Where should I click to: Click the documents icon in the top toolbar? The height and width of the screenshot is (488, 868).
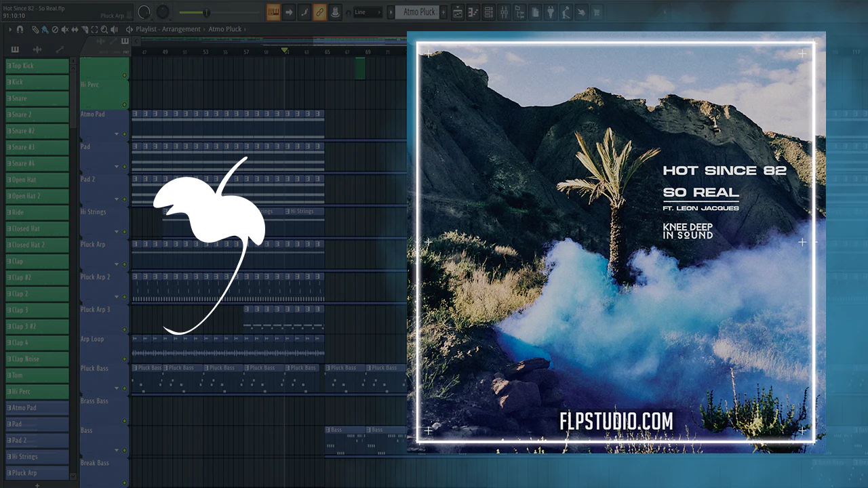tap(536, 12)
